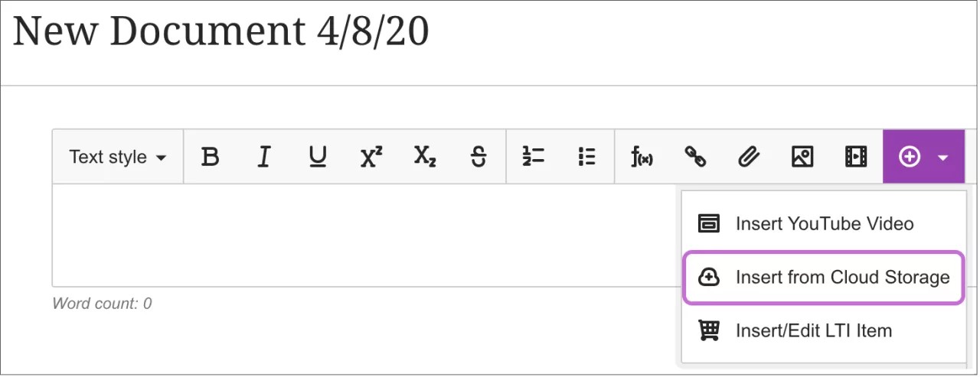Screen dimensions: 980x377
Task: Collapse the purple insert content dropdown
Action: (923, 157)
